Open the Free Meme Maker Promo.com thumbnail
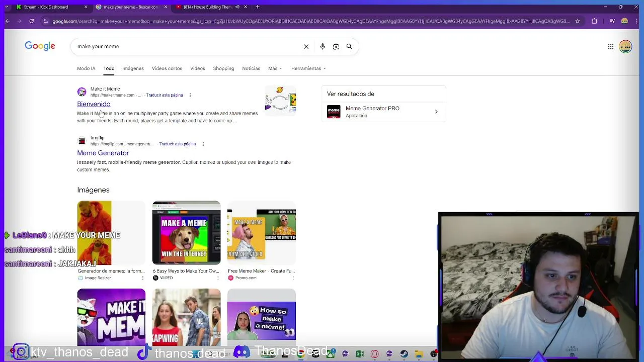The width and height of the screenshot is (644, 362). 262,233
